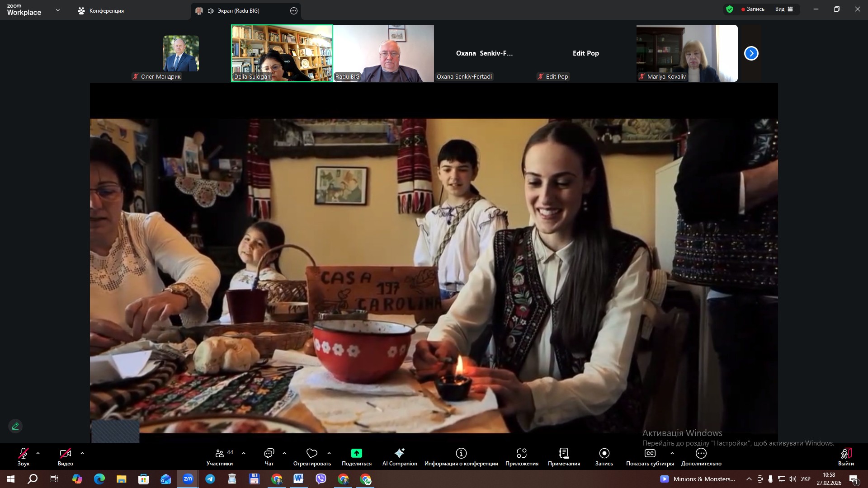Select Delia Suiogan video thumbnail

pos(282,53)
